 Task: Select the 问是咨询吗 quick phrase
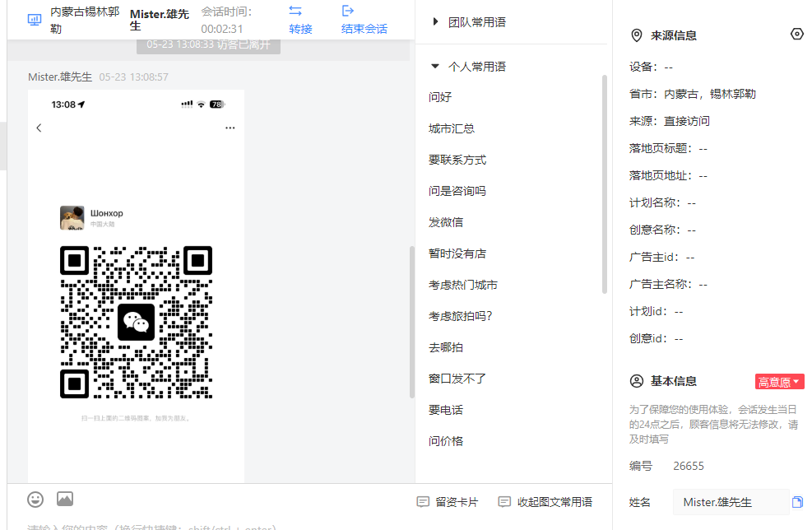(x=457, y=191)
